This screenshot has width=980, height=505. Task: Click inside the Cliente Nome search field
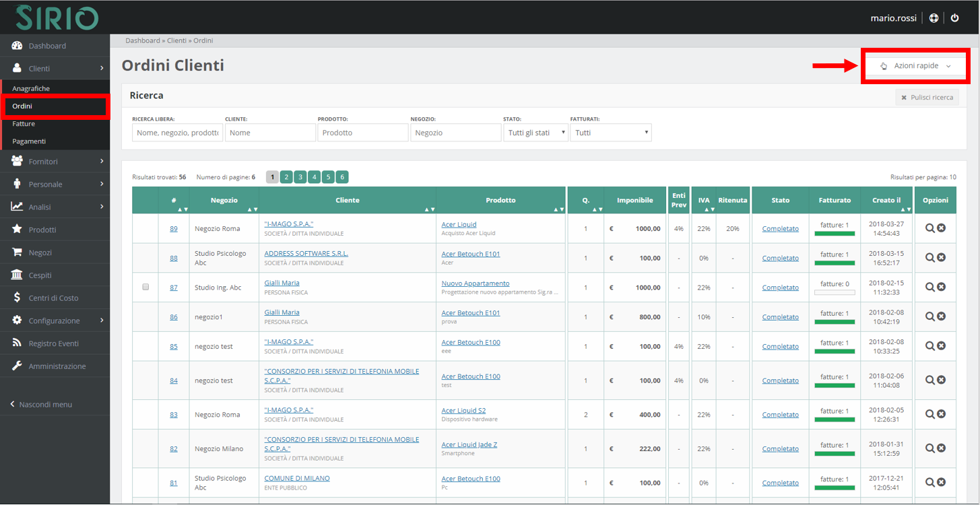pyautogui.click(x=270, y=132)
